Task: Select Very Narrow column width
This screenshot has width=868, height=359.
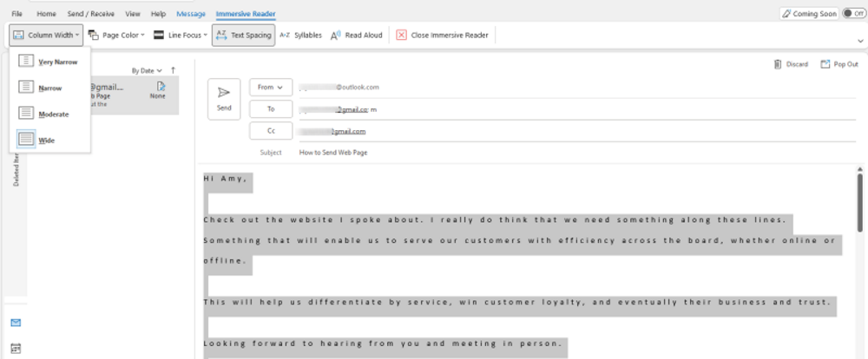Action: pyautogui.click(x=49, y=62)
